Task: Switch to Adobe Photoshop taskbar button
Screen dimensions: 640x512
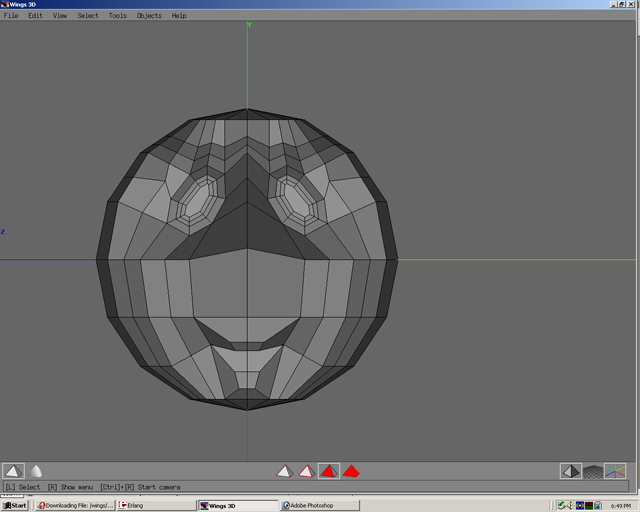Action: click(320, 505)
